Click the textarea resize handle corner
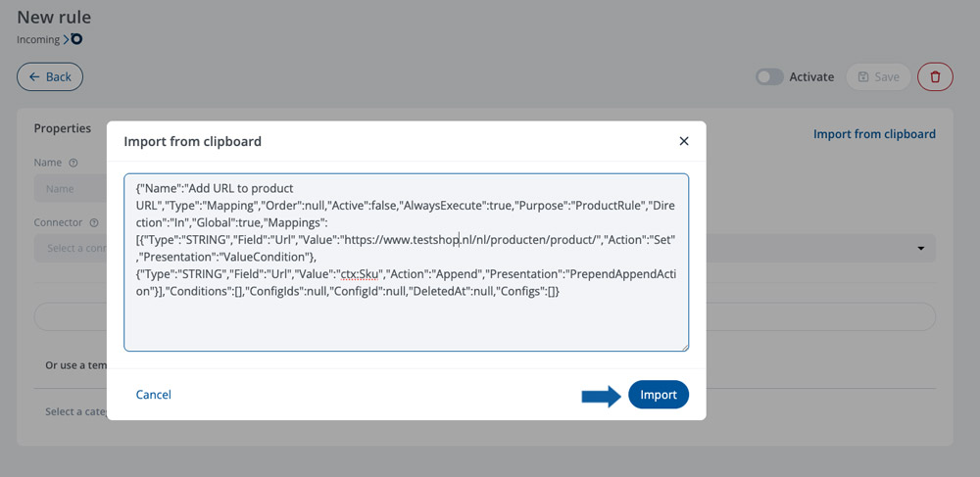 (x=685, y=347)
